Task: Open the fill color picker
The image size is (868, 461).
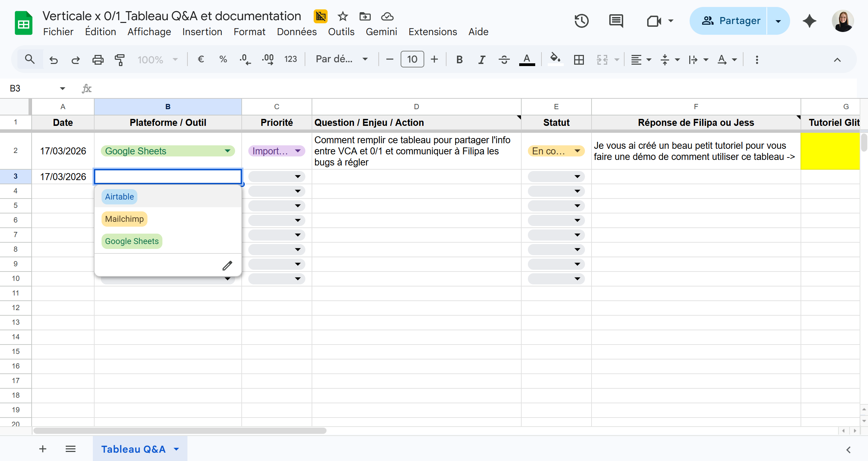Action: pos(555,59)
